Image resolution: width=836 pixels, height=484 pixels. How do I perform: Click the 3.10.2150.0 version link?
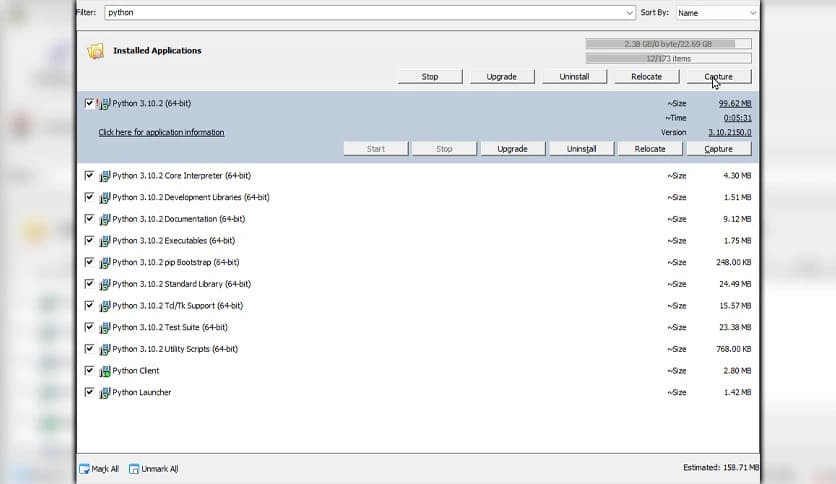click(729, 132)
